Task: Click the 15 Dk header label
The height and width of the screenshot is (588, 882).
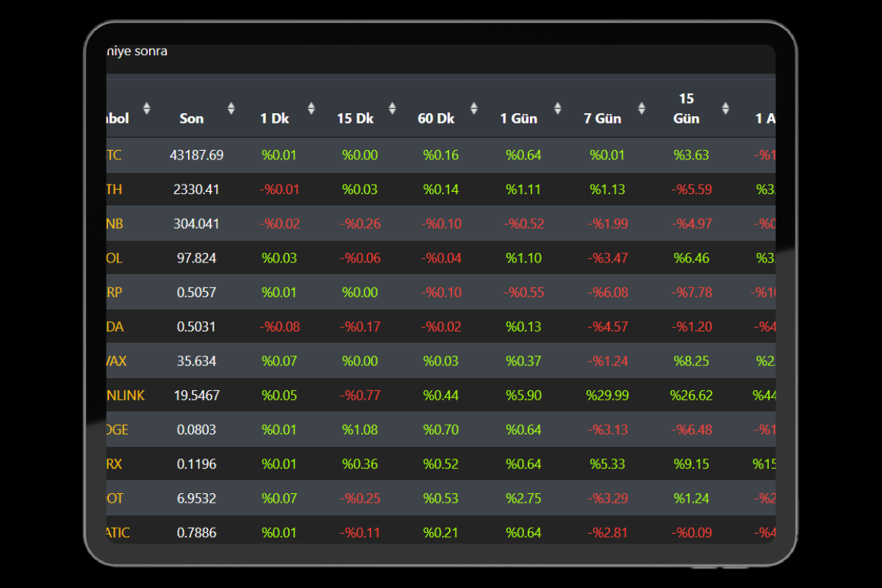Action: pos(356,118)
